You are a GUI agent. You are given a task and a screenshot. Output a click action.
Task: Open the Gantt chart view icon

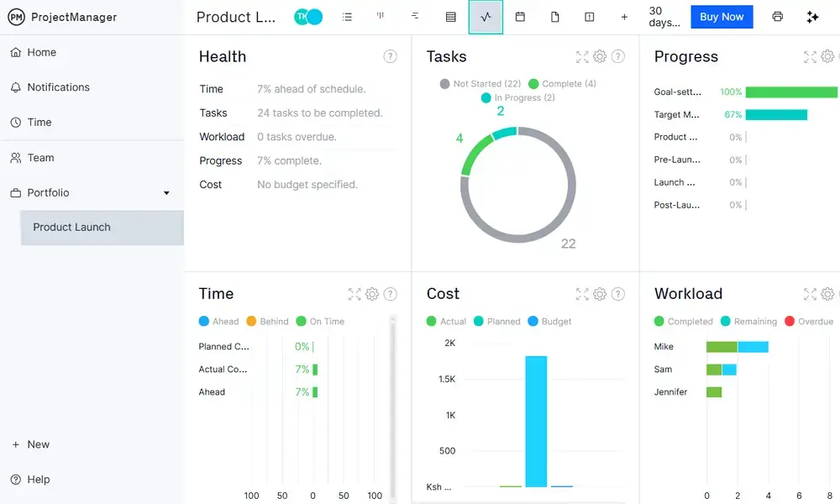tap(415, 17)
